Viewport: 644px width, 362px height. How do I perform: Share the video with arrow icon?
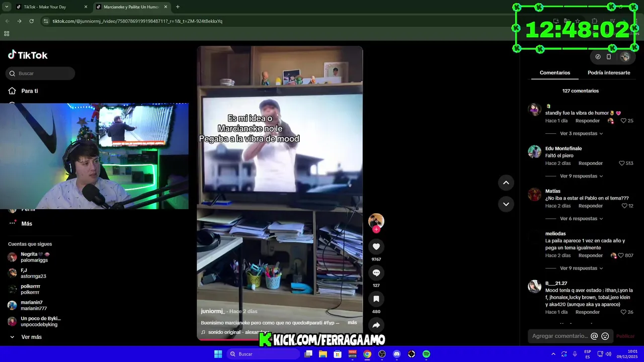coord(376,325)
